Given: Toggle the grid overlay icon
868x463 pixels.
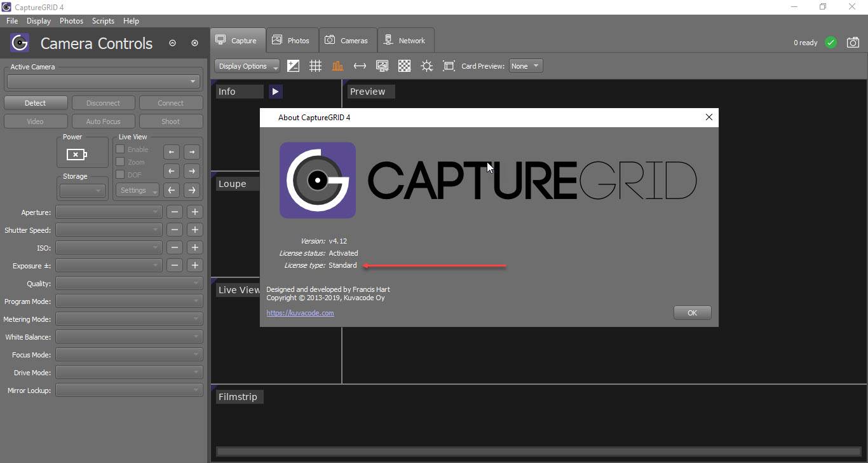Looking at the screenshot, I should (x=315, y=66).
